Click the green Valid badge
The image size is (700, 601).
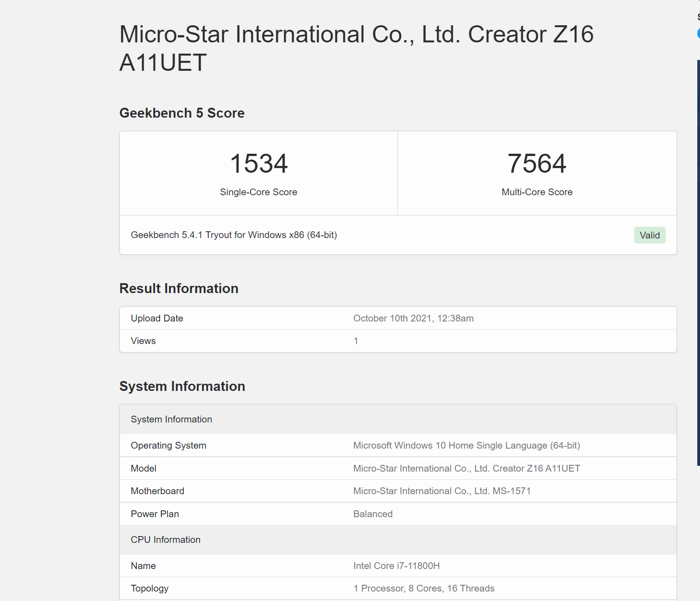(650, 235)
